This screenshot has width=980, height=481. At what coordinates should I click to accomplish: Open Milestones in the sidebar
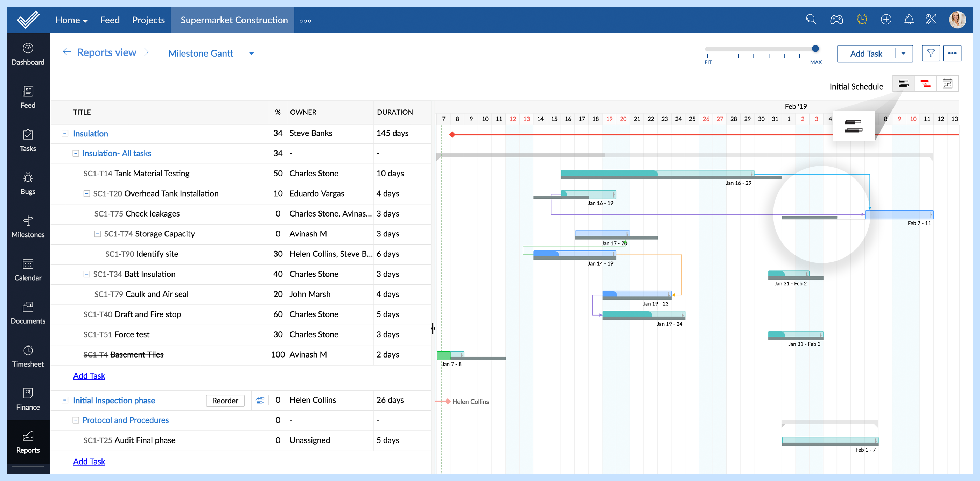(x=28, y=226)
